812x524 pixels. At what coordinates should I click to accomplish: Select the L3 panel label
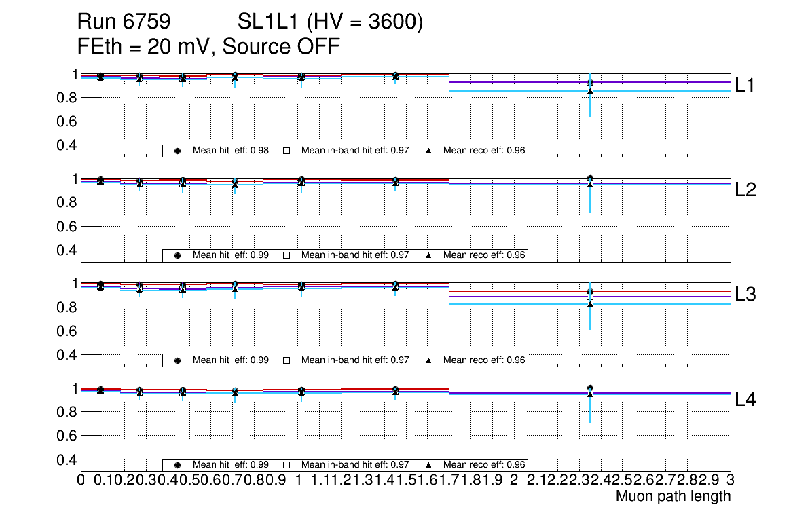tap(745, 295)
